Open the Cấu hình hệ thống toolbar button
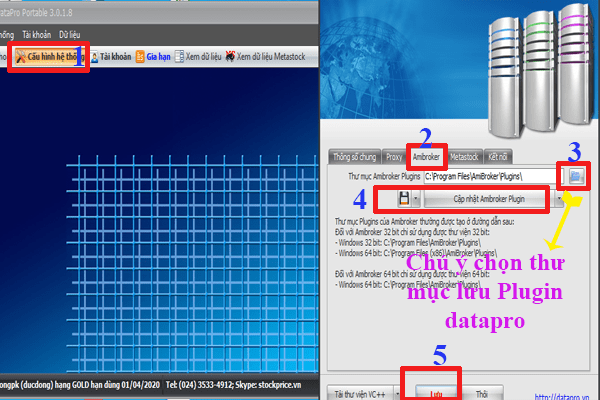 pyautogui.click(x=49, y=57)
